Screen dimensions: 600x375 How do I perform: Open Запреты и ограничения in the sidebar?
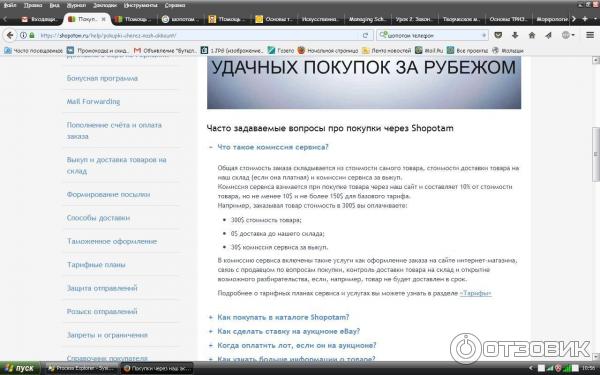(x=107, y=335)
